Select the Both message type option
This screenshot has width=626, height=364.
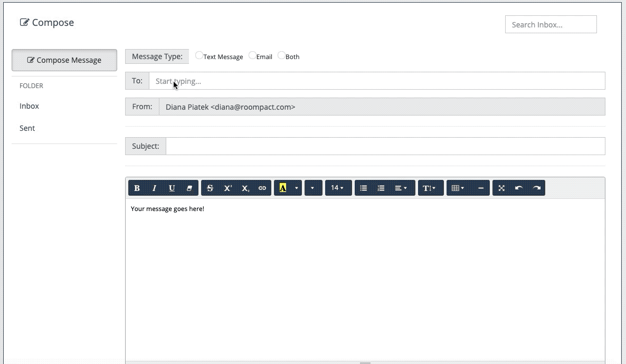tap(281, 55)
